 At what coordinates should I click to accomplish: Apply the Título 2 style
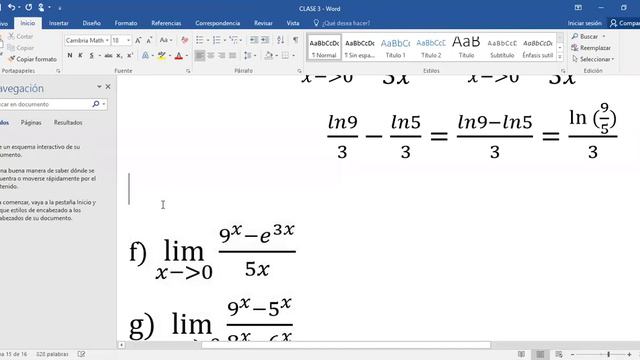click(431, 47)
